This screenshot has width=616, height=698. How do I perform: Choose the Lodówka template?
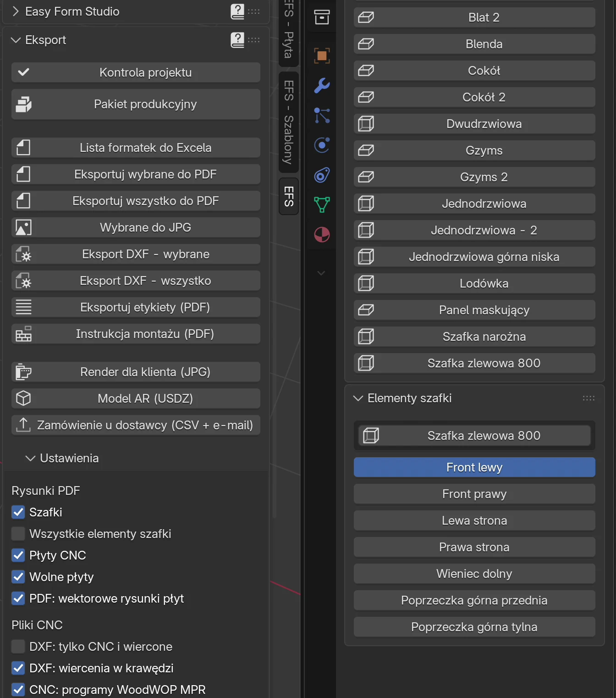coord(474,283)
